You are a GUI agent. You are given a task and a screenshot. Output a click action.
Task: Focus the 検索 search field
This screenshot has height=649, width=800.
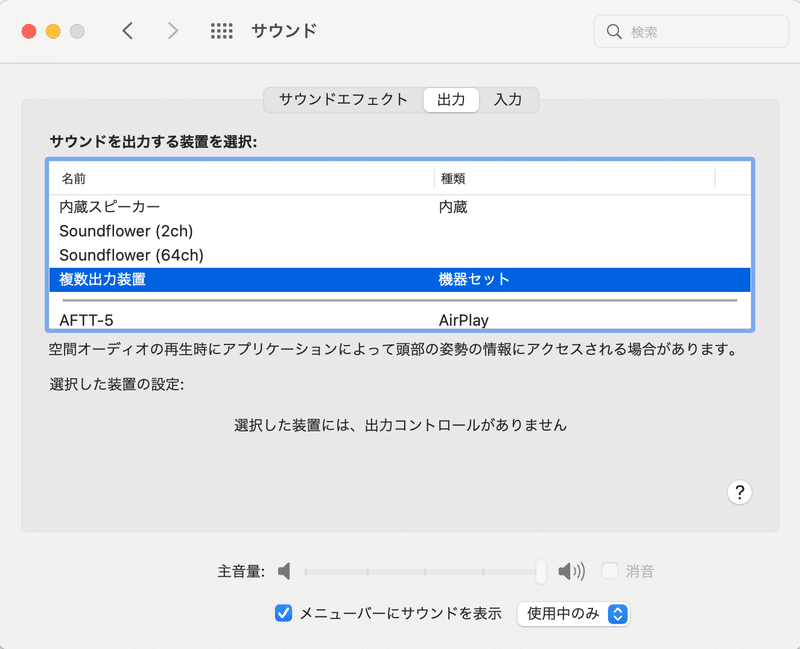tap(691, 32)
